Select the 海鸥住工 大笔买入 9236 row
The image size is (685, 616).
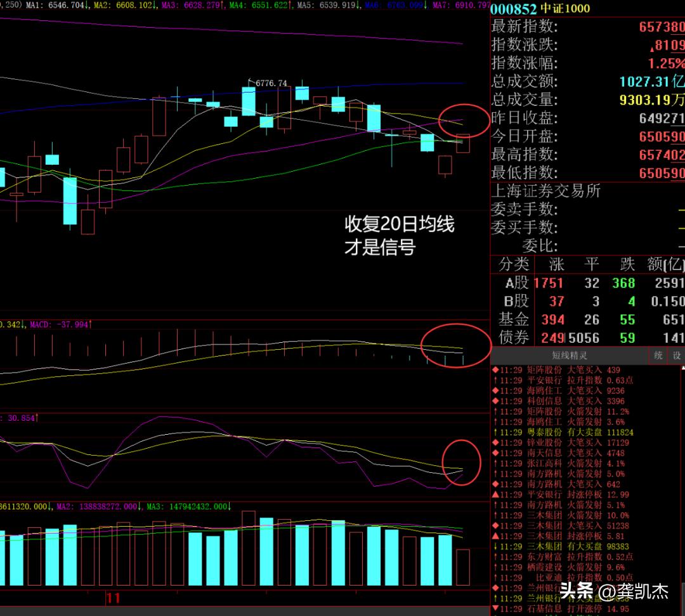tap(558, 391)
